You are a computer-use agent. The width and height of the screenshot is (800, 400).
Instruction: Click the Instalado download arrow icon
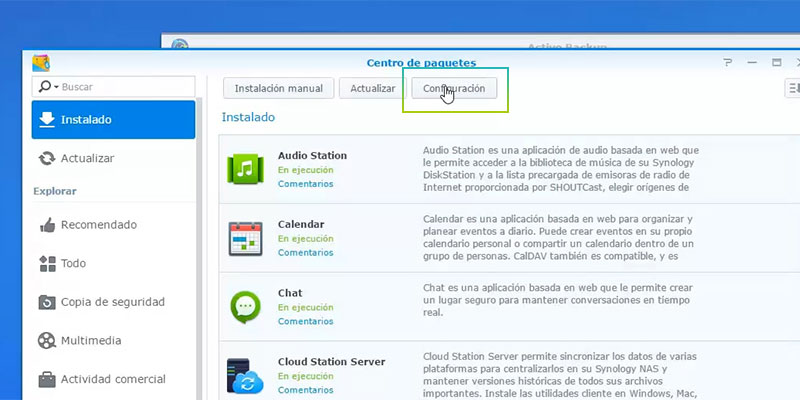coord(47,119)
